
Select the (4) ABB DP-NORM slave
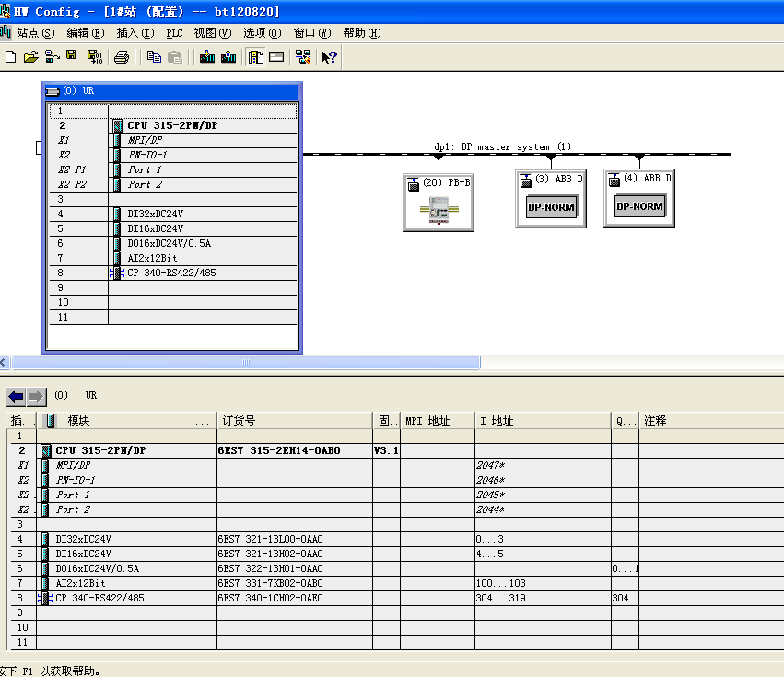tap(639, 198)
